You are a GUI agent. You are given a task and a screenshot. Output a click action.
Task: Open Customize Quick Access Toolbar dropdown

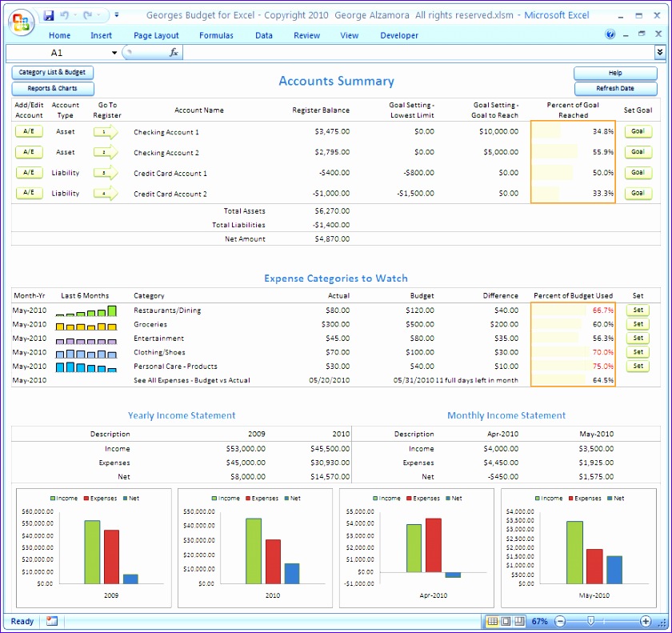[116, 15]
